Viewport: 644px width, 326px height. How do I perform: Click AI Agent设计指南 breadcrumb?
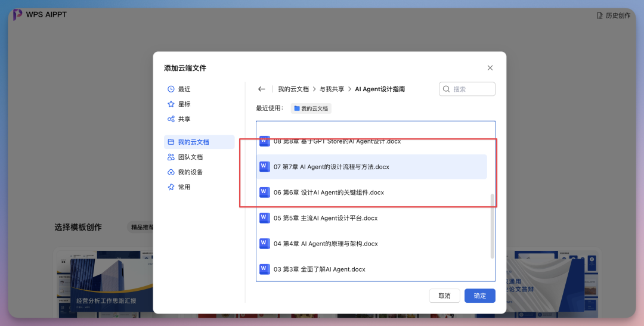pyautogui.click(x=380, y=89)
